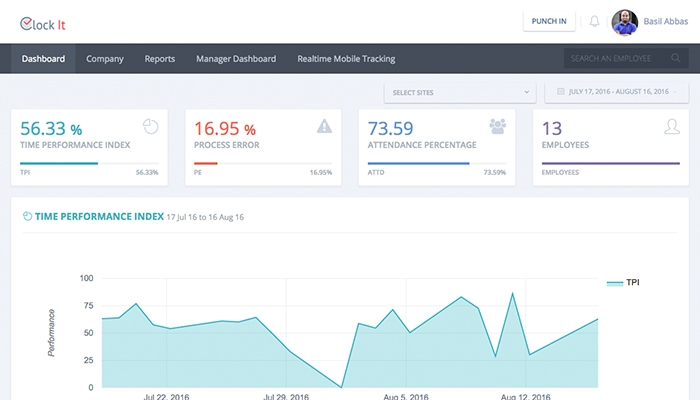
Task: Click calendar icon in date range field
Action: pos(561,93)
